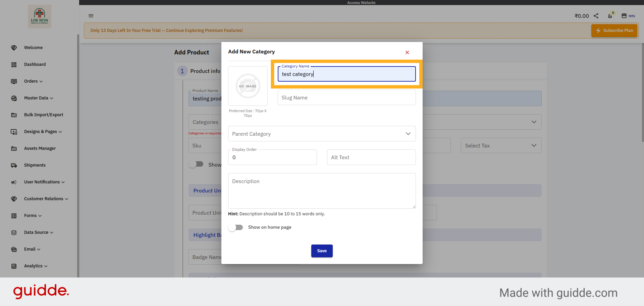Click the Save button in the dialog

coord(322,251)
